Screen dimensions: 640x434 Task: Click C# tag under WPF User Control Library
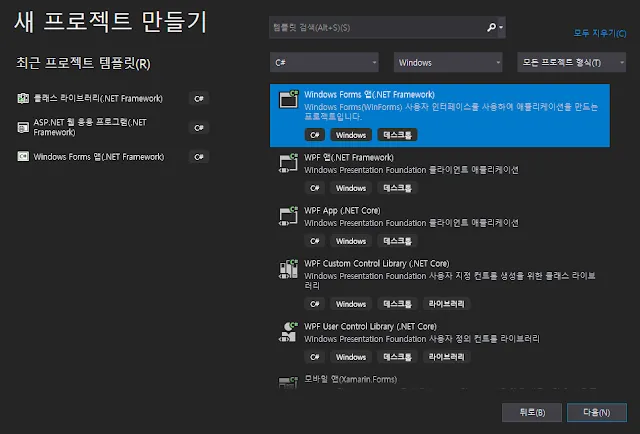click(315, 357)
